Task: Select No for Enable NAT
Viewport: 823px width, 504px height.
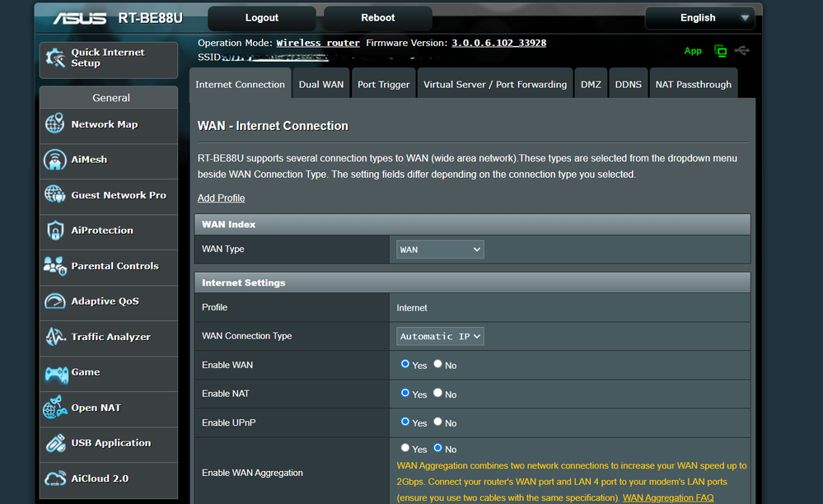Action: (437, 393)
